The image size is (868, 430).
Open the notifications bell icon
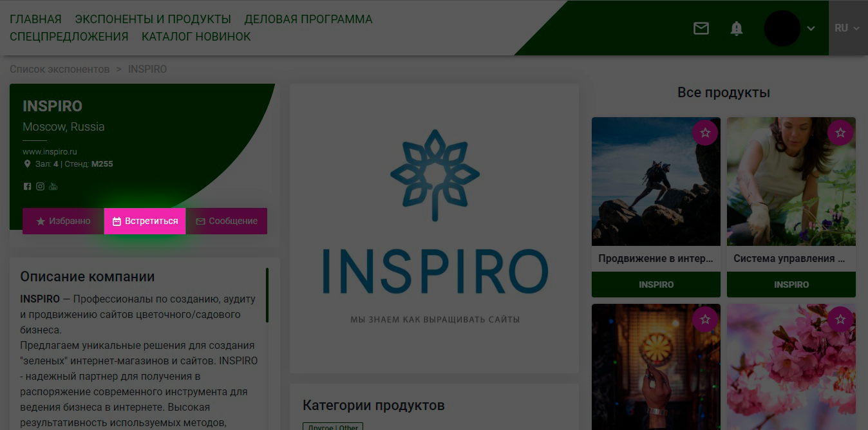(737, 28)
